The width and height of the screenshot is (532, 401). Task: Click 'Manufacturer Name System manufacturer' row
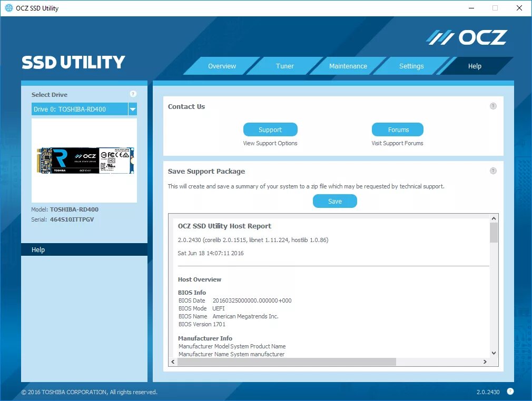click(x=231, y=354)
